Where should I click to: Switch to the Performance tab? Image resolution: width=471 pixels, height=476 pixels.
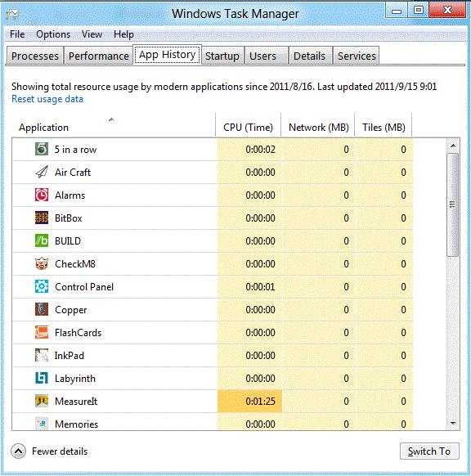click(x=99, y=56)
